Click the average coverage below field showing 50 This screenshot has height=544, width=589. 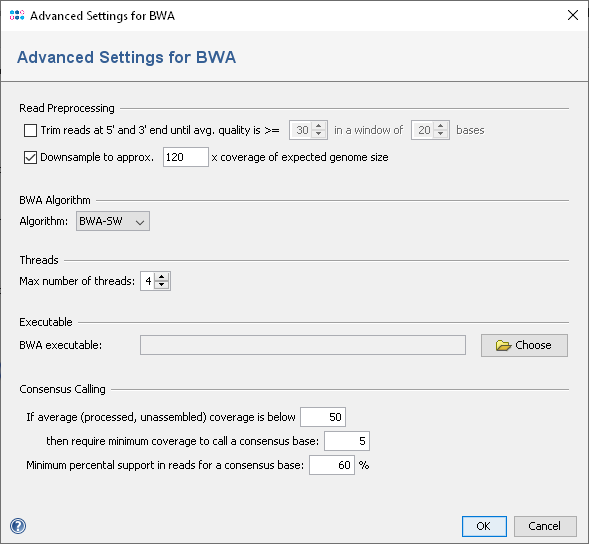pos(323,417)
